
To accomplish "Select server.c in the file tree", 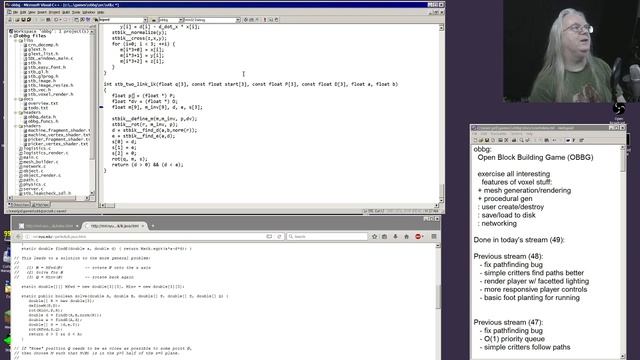I will coord(33,189).
